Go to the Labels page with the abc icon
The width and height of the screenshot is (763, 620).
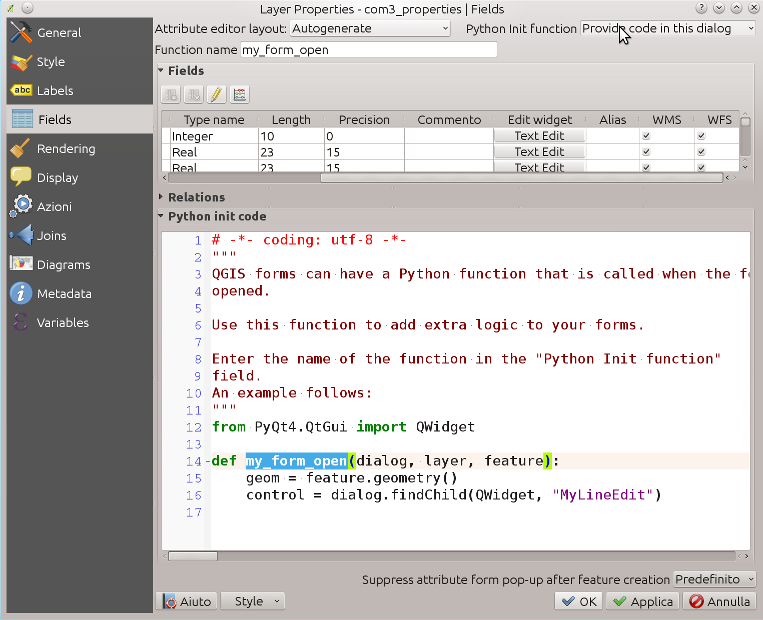click(x=79, y=91)
